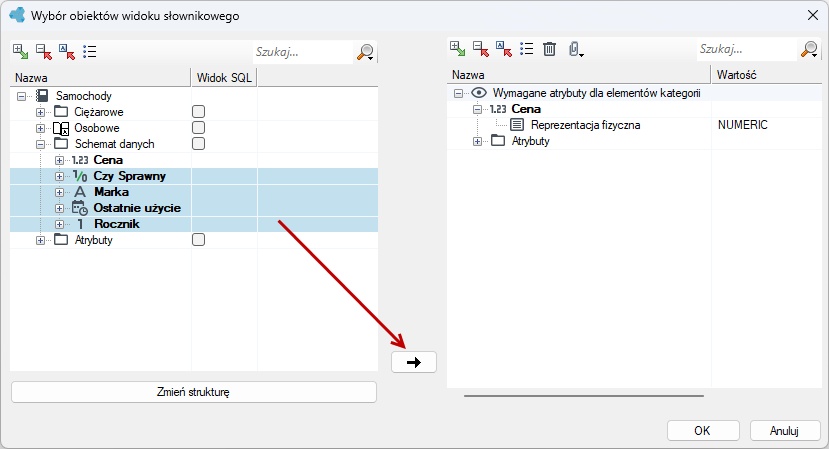Image resolution: width=829 pixels, height=449 pixels.
Task: Click list view icon in right panel toolbar
Action: [x=527, y=49]
